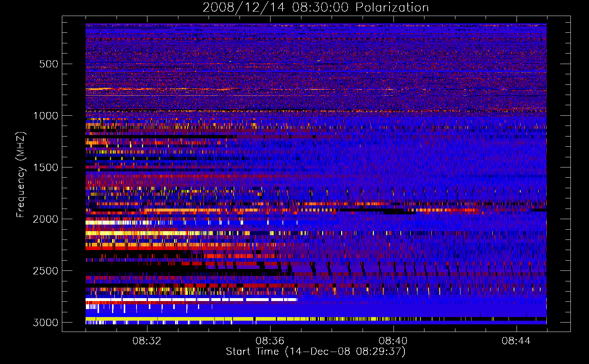Click the 08:44 time tick label
589x364 pixels.
[516, 341]
